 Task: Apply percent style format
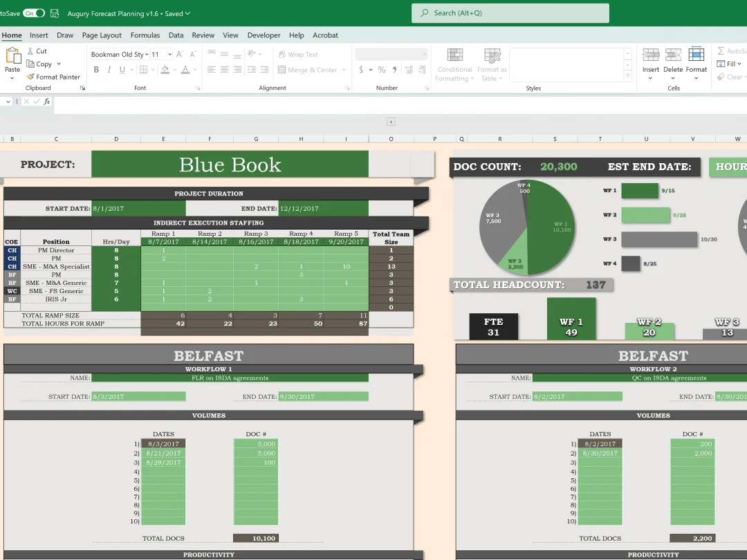coord(382,70)
